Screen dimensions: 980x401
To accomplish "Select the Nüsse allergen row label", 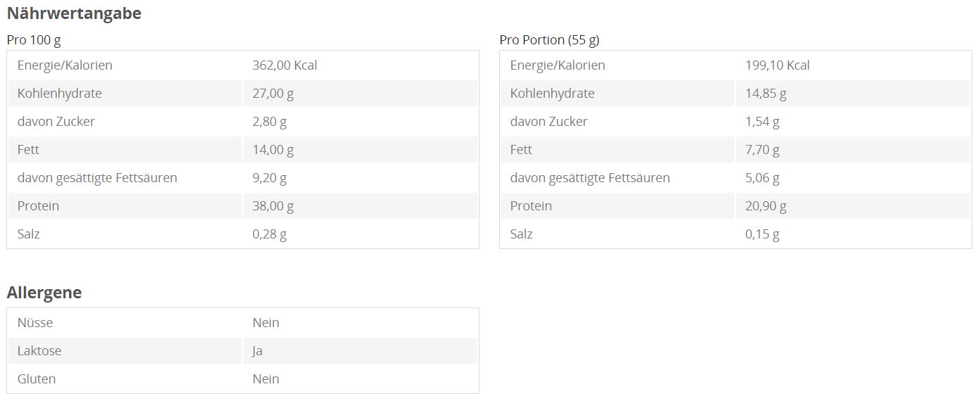I will (35, 323).
